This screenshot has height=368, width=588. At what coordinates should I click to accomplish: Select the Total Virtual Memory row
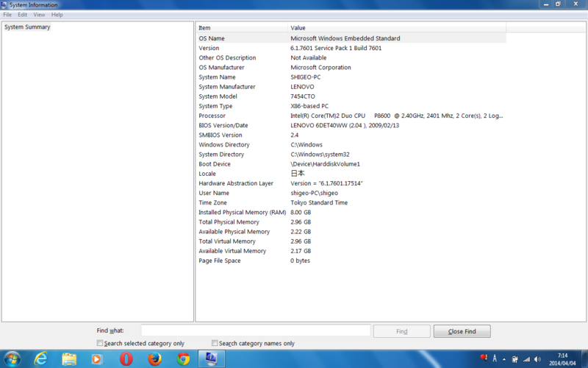[x=351, y=241]
